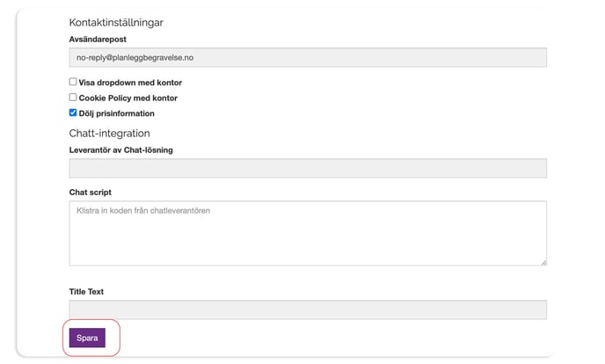Click the no-reply@planleggbegravelse.no address text
Viewport: 605px width, 364px height.
click(135, 57)
